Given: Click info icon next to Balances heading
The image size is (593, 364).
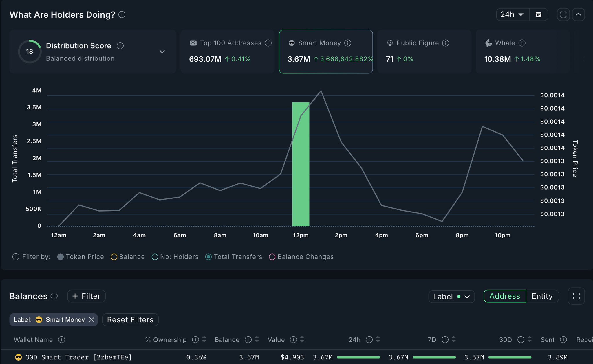Looking at the screenshot, I should pos(54,296).
